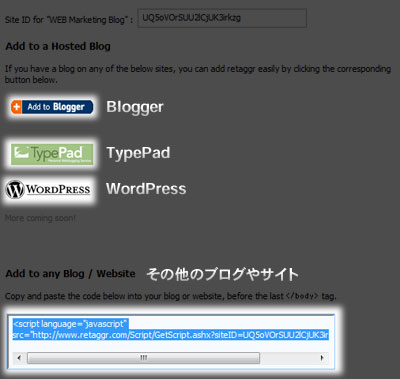Click the 'Add to any Blog / Website' heading

pos(70,274)
